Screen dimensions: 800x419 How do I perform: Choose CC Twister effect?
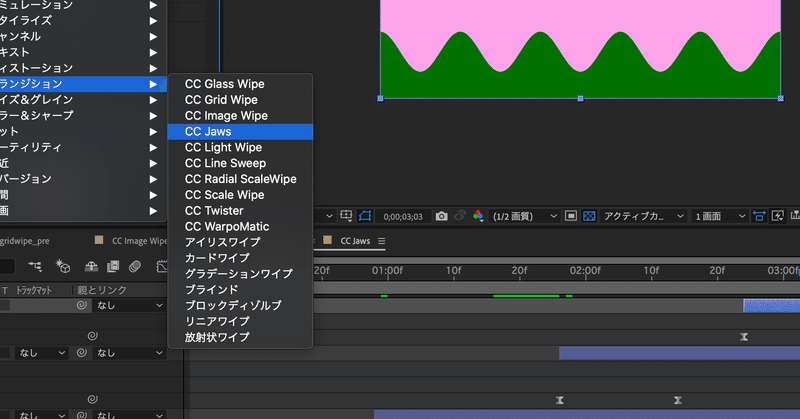point(240,210)
